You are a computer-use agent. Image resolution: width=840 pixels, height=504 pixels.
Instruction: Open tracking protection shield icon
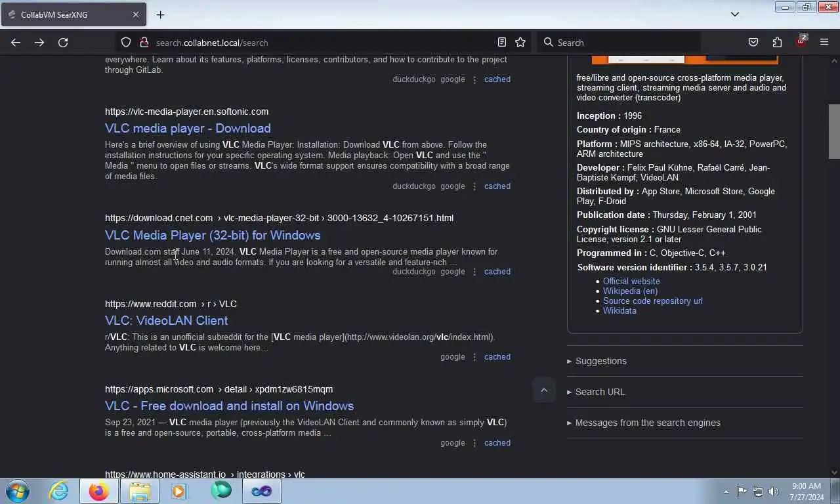coord(126,43)
